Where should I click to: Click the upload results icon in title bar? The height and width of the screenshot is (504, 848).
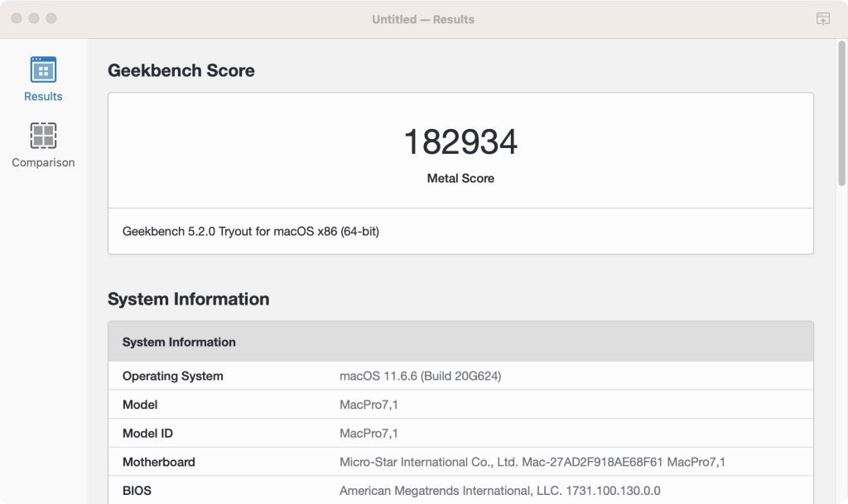(x=822, y=19)
